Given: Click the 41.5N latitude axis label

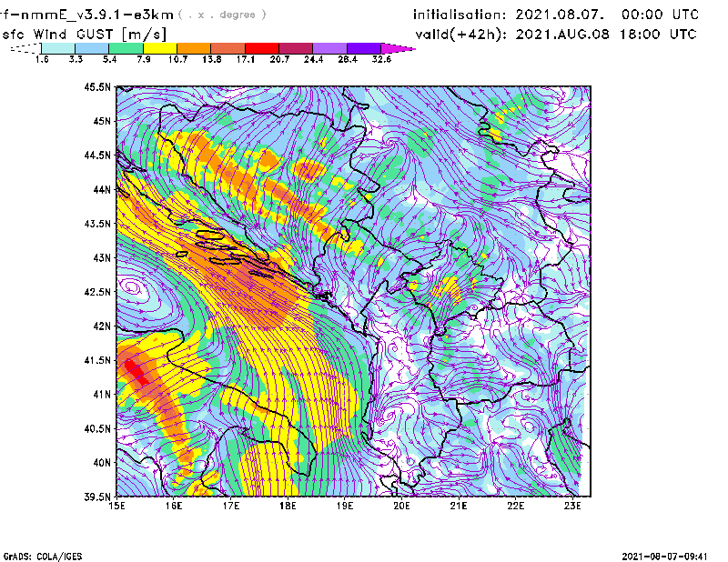Looking at the screenshot, I should pyautogui.click(x=97, y=360).
